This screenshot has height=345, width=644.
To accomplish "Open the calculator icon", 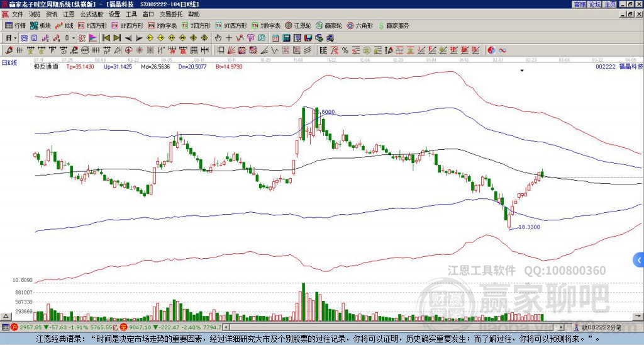I will coord(286,38).
